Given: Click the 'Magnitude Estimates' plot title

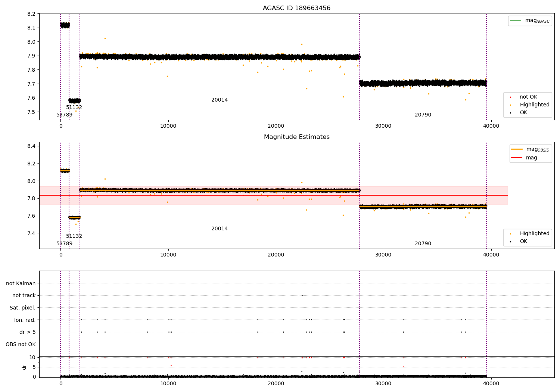Looking at the screenshot, I should [x=296, y=137].
